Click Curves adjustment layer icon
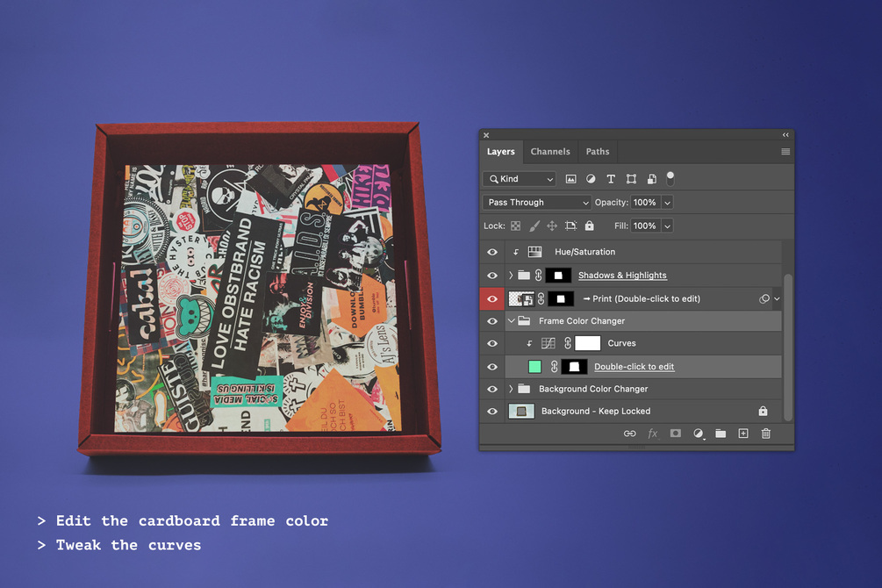Screen dimensions: 882x588 [x=548, y=342]
